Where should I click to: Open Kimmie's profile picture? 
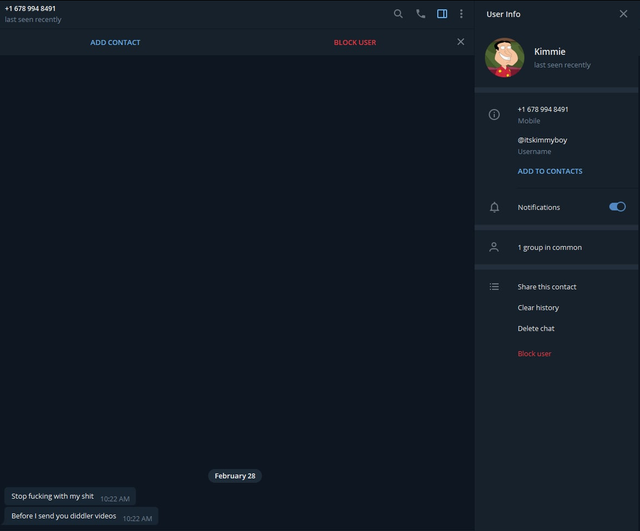point(504,58)
